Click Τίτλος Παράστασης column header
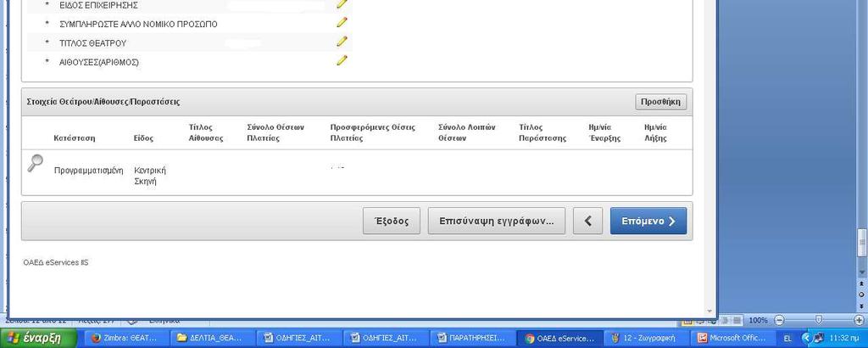The image size is (868, 348). 542,132
